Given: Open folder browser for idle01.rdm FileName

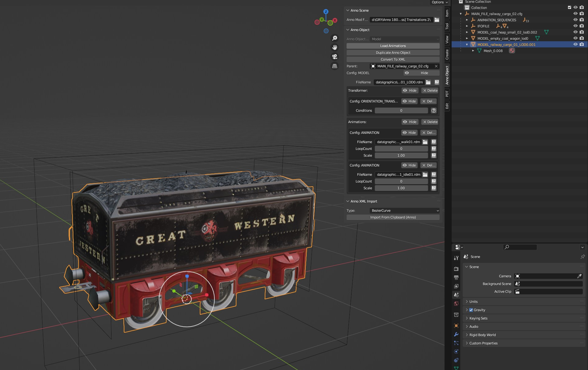Looking at the screenshot, I should point(425,175).
